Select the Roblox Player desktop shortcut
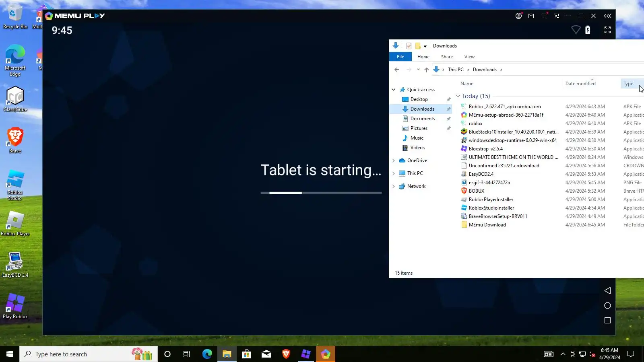The width and height of the screenshot is (644, 362). 15,224
